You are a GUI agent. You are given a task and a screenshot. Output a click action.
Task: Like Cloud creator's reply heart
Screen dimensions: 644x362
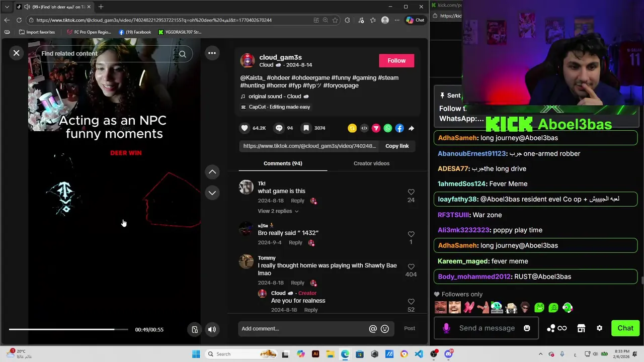pos(411,302)
